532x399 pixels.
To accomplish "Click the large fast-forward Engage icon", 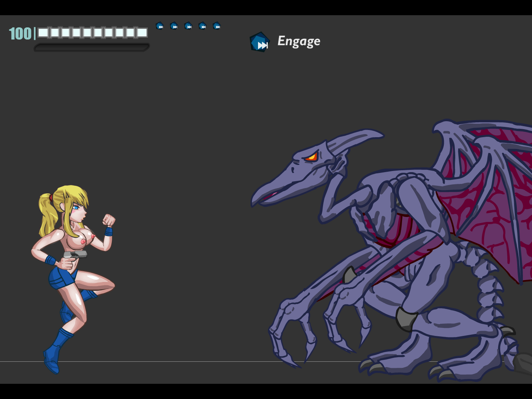I will click(x=260, y=42).
